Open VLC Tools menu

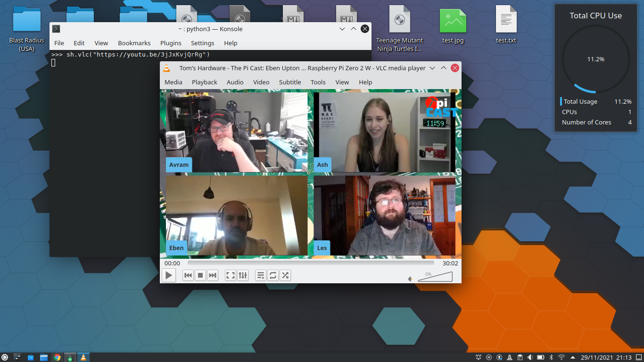(318, 82)
